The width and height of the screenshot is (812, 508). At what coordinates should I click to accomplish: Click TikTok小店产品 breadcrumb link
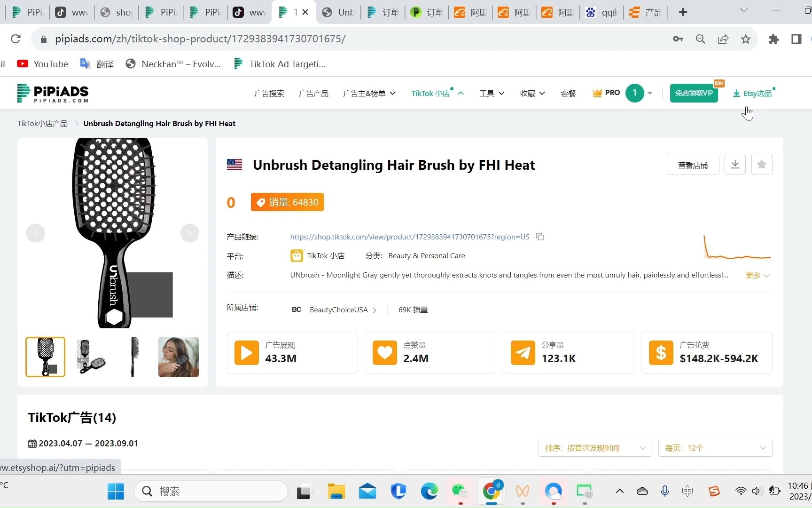[x=42, y=123]
